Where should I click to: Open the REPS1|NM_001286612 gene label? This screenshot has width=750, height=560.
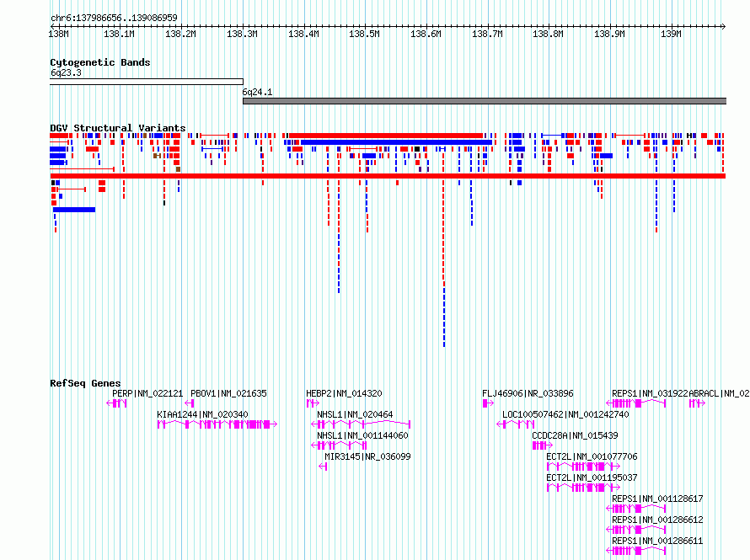pyautogui.click(x=657, y=520)
